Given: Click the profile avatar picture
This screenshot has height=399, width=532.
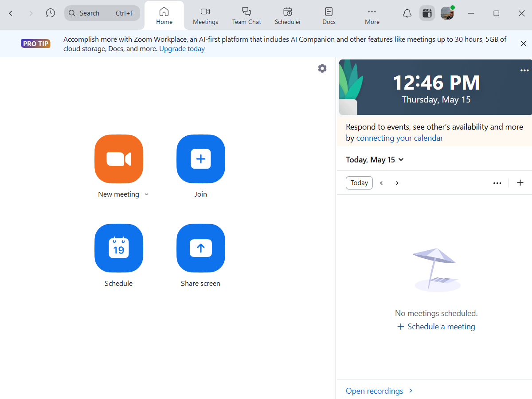Looking at the screenshot, I should coord(447,13).
